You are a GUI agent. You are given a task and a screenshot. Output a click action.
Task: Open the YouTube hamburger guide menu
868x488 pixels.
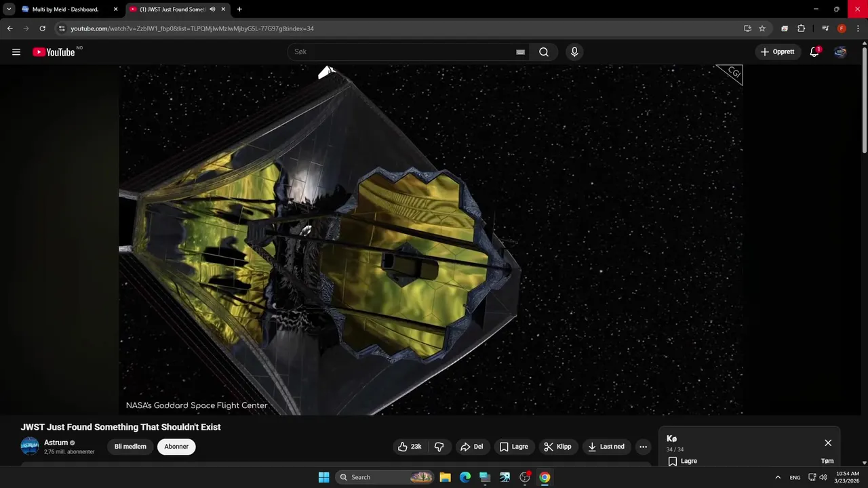16,52
